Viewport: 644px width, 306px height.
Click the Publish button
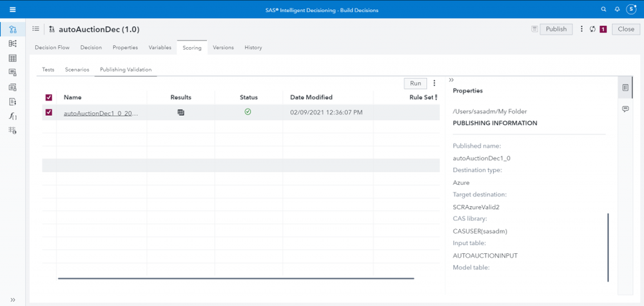(x=556, y=29)
